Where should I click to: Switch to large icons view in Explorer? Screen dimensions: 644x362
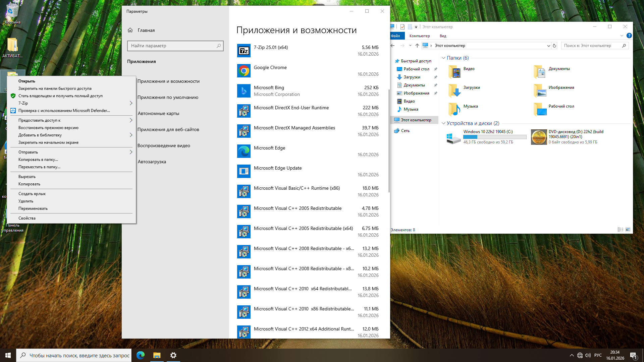[628, 230]
